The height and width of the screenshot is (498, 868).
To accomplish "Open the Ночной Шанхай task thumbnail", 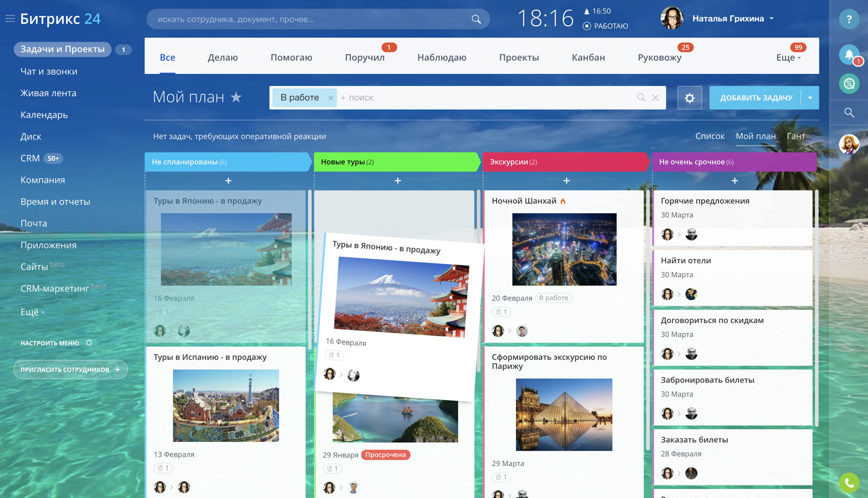I will point(564,249).
